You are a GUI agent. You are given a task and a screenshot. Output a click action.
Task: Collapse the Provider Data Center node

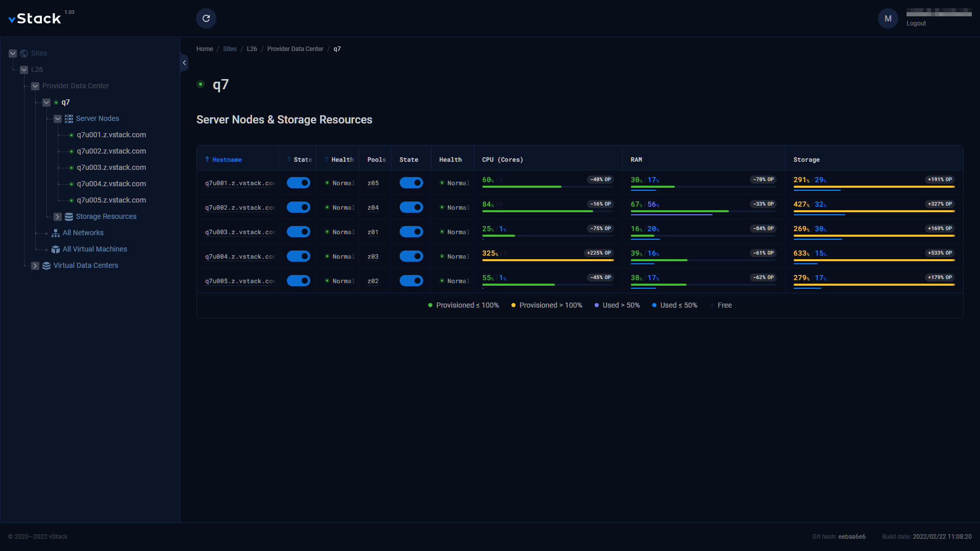[35, 86]
